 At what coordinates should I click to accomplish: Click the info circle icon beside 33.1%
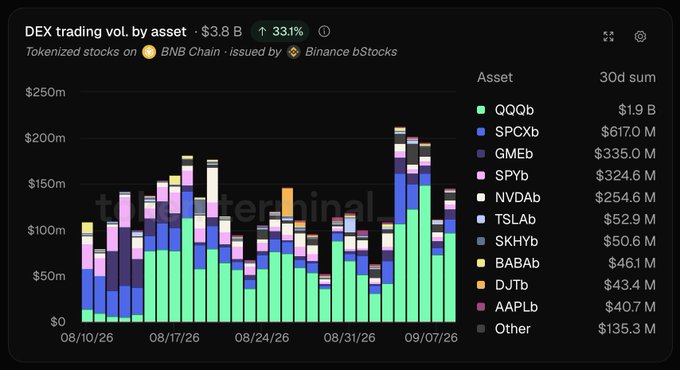tap(324, 31)
